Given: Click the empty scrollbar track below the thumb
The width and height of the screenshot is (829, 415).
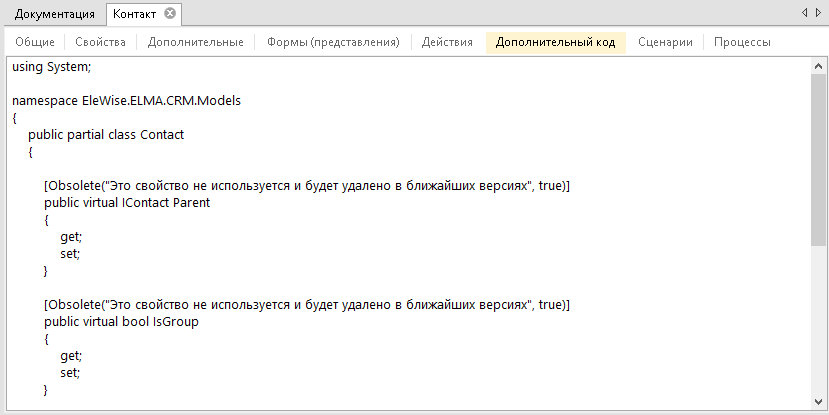Looking at the screenshot, I should pyautogui.click(x=818, y=320).
